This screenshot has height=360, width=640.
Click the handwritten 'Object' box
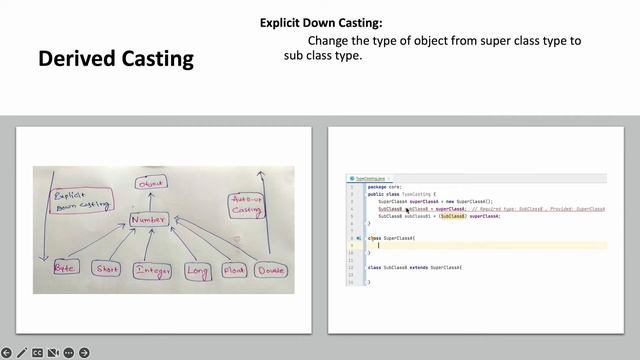point(151,183)
